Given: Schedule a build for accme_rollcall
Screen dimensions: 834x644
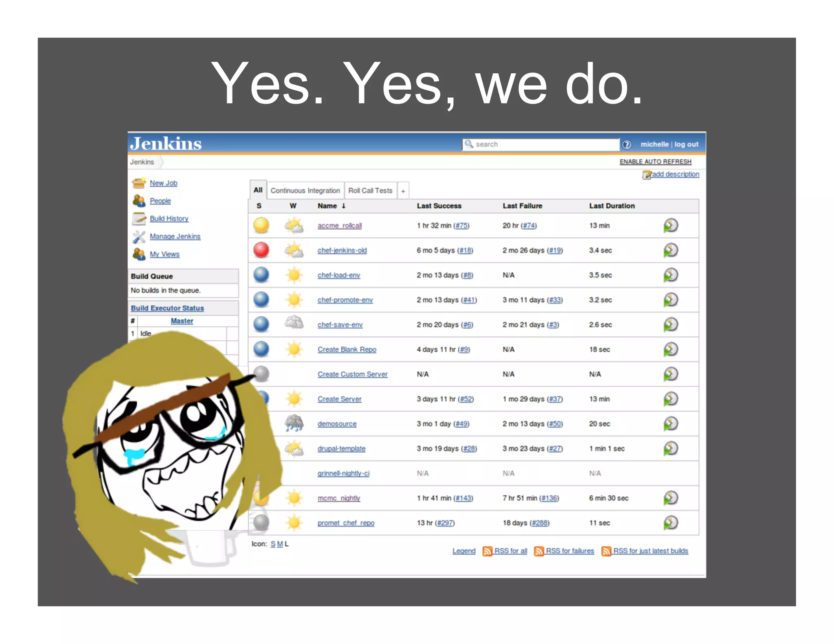Looking at the screenshot, I should coord(670,226).
